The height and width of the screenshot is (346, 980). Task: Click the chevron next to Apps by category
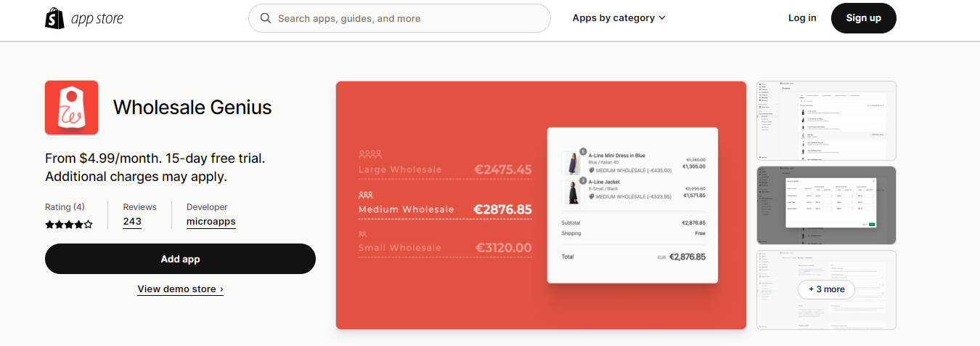tap(662, 18)
